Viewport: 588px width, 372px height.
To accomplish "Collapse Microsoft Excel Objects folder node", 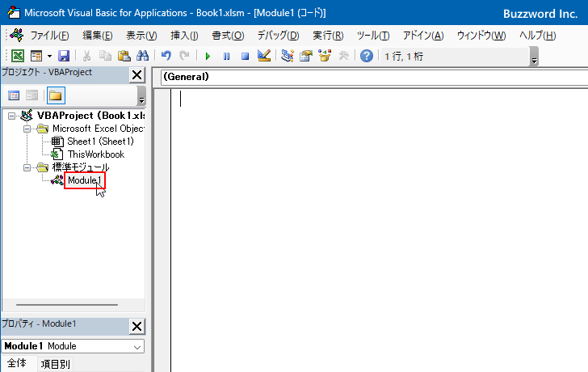I will pos(27,129).
